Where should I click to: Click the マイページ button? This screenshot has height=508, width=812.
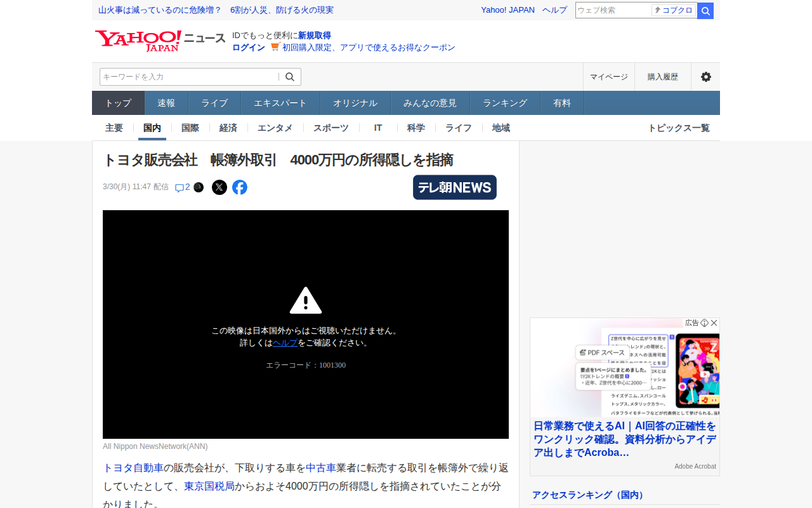[x=608, y=77]
